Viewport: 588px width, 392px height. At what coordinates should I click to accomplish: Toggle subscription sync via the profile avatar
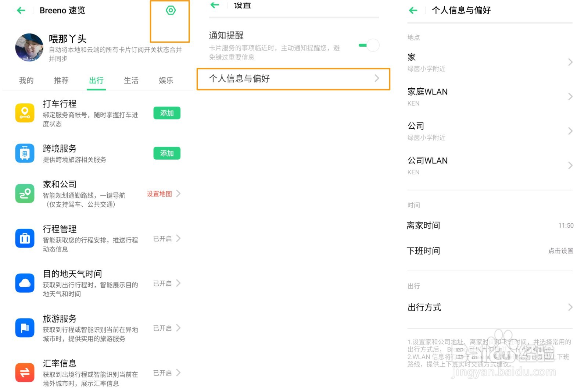29,47
